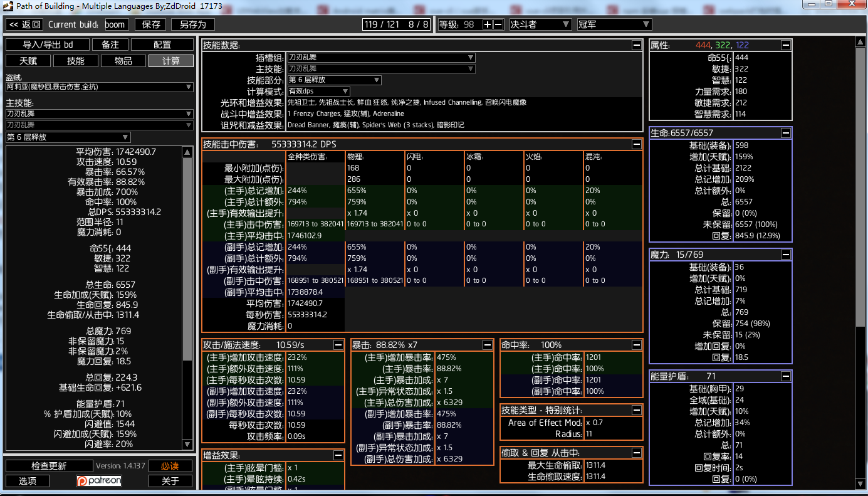Click the 另存为 save-as button

192,24
